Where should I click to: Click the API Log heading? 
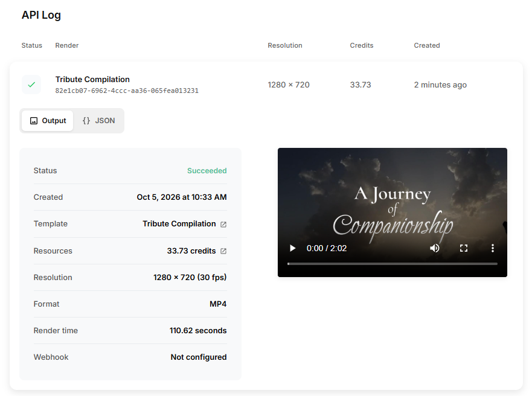(42, 15)
